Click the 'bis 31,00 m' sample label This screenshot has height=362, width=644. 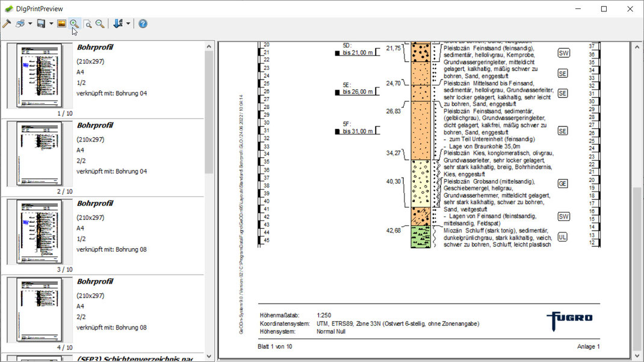point(358,131)
